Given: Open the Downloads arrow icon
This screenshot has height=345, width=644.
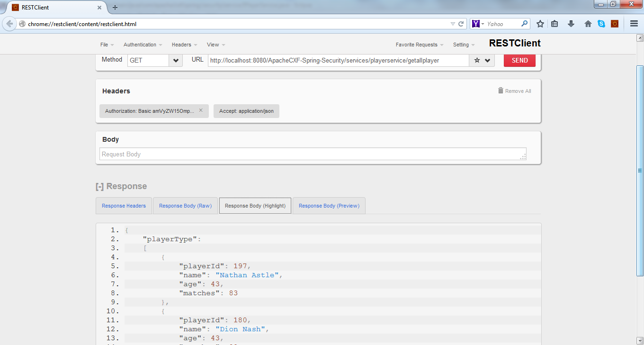Looking at the screenshot, I should coord(571,24).
